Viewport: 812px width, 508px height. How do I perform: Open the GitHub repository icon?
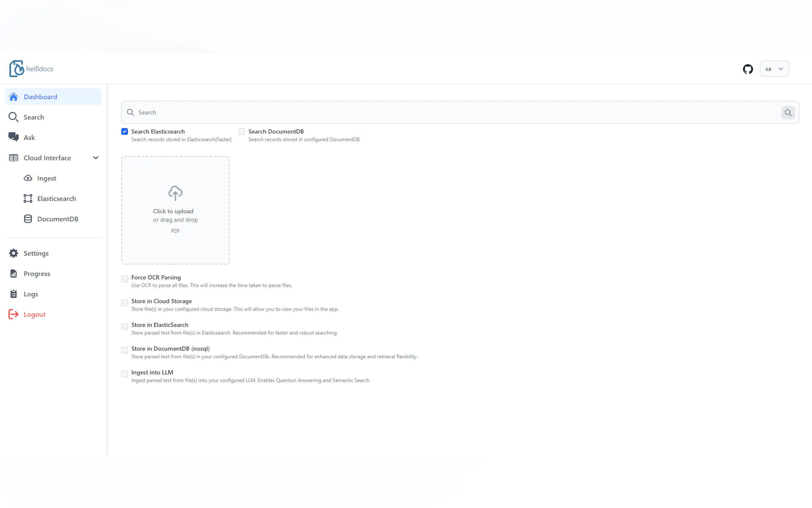click(x=747, y=69)
